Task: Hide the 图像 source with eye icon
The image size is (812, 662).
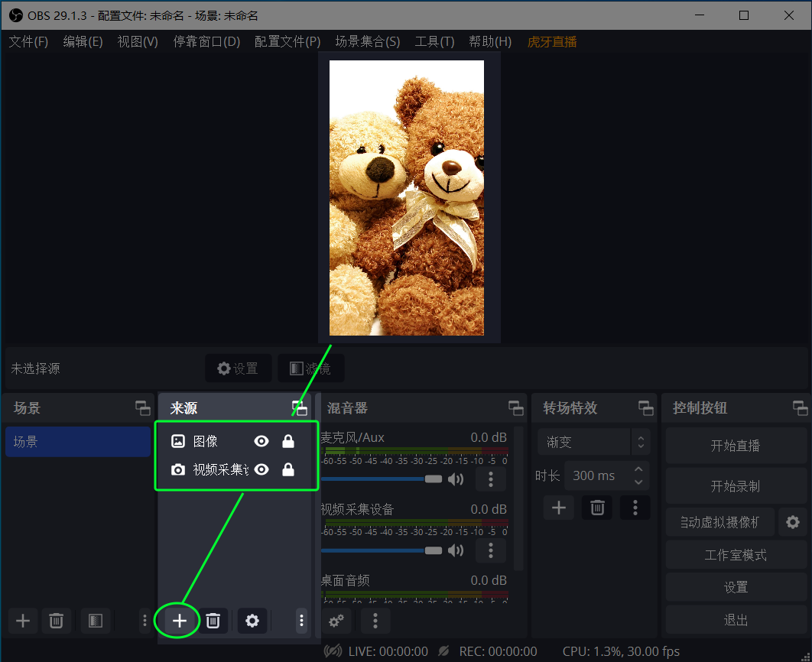Action: [261, 441]
